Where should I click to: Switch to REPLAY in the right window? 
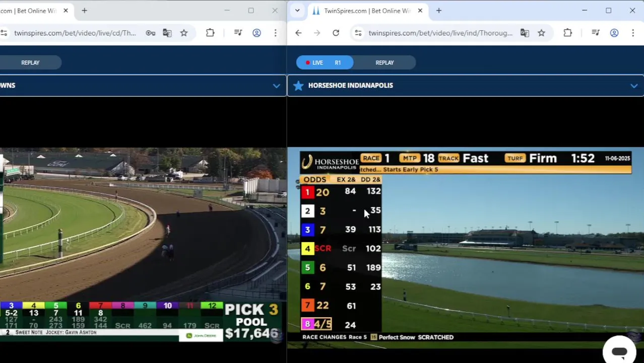pyautogui.click(x=384, y=63)
